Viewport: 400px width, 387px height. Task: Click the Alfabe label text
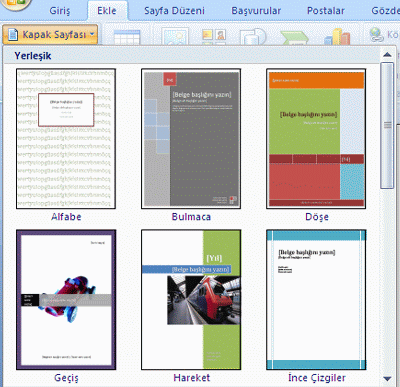tap(66, 217)
